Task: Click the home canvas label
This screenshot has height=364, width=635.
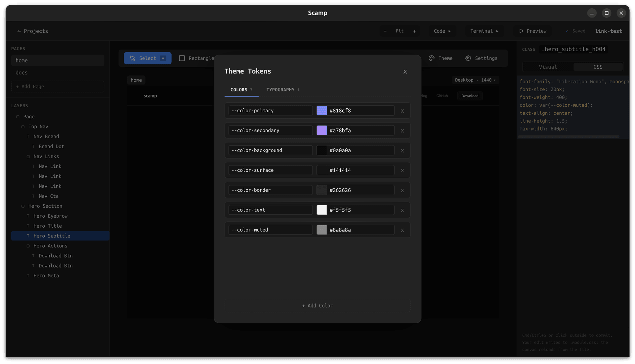Action: [x=136, y=80]
